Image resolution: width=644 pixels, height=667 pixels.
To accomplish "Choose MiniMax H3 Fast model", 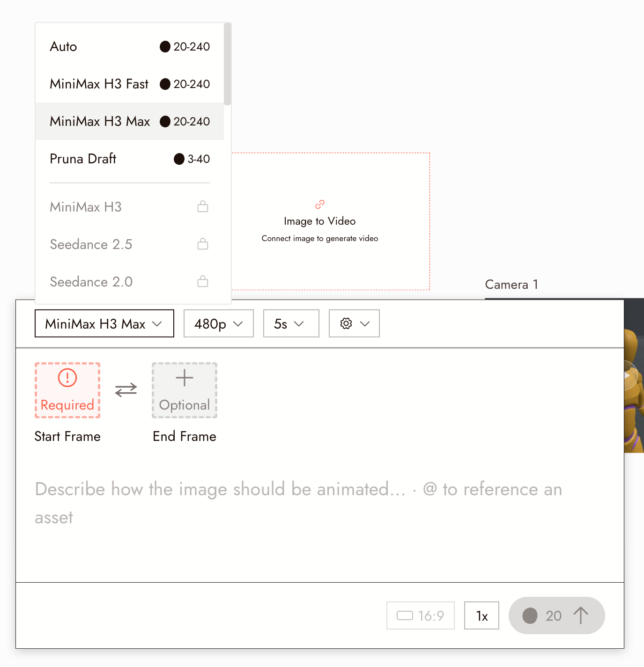I will click(x=130, y=84).
